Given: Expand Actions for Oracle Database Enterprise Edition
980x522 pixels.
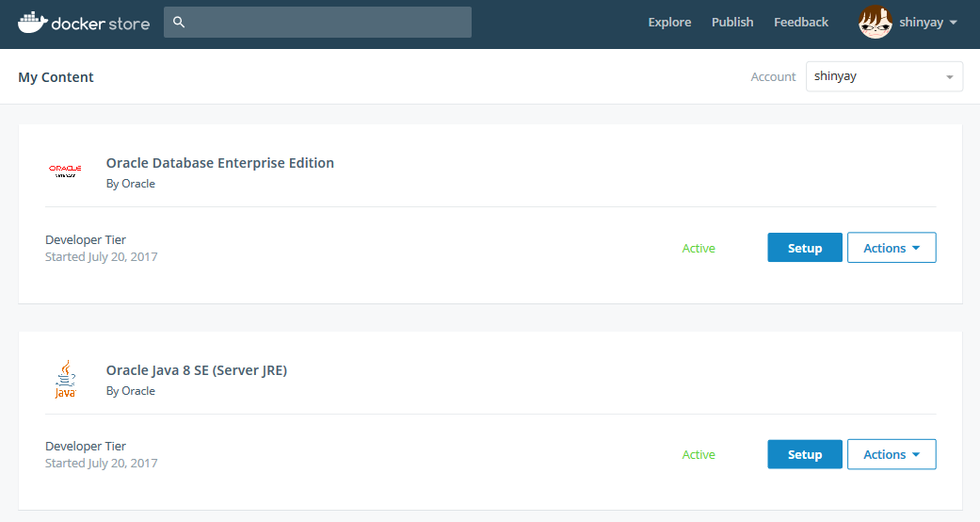Looking at the screenshot, I should pos(892,248).
